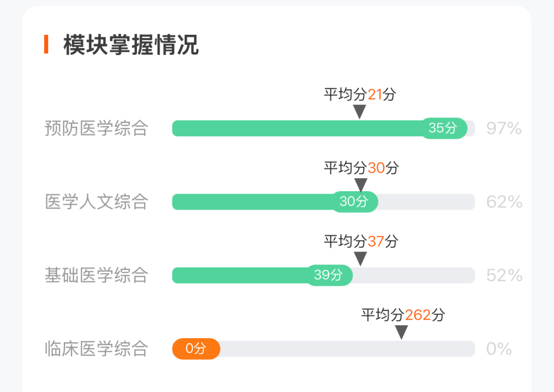Click the 62% mastery percentage

tap(504, 202)
